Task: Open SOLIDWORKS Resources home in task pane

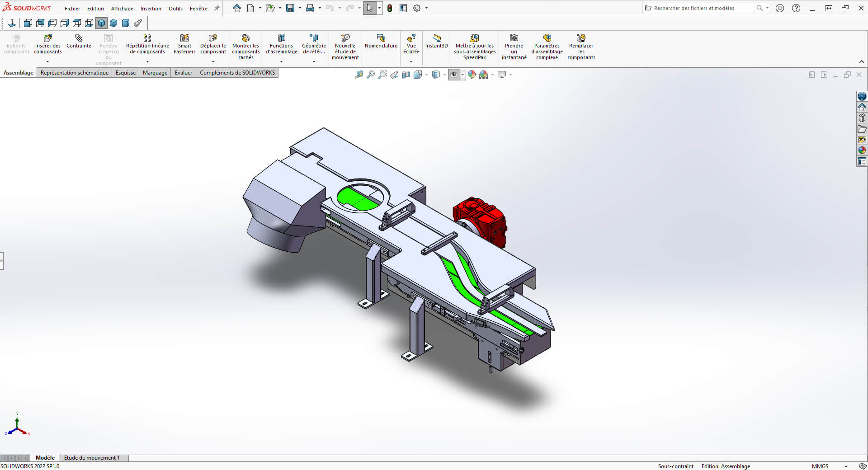Action: pyautogui.click(x=862, y=107)
